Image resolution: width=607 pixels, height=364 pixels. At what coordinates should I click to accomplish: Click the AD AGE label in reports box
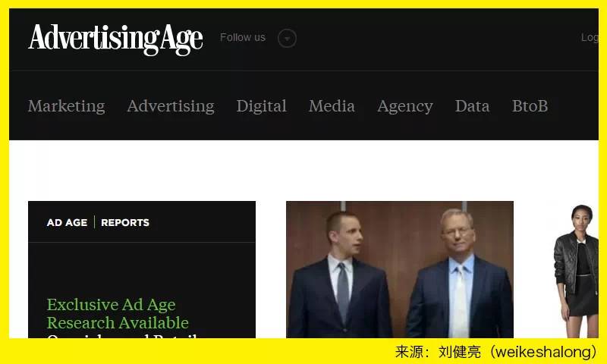click(67, 222)
